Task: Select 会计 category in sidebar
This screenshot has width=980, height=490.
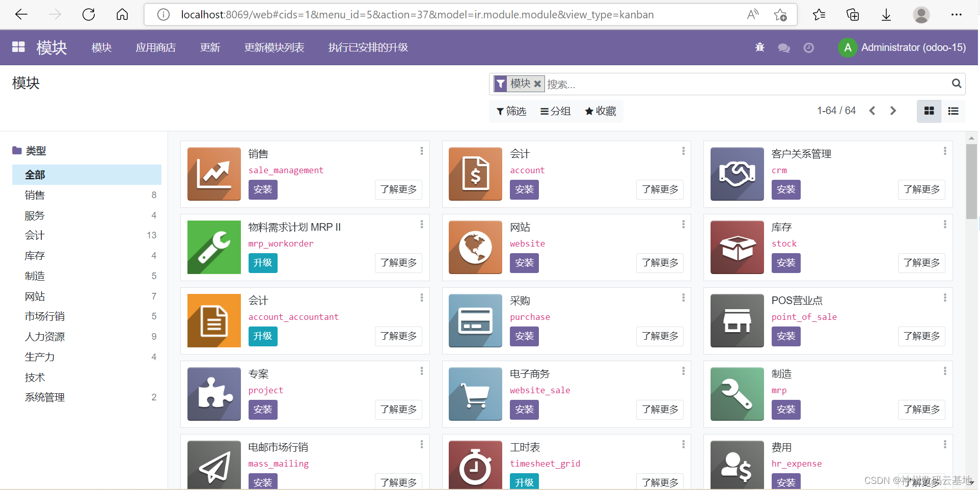Action: pos(87,235)
